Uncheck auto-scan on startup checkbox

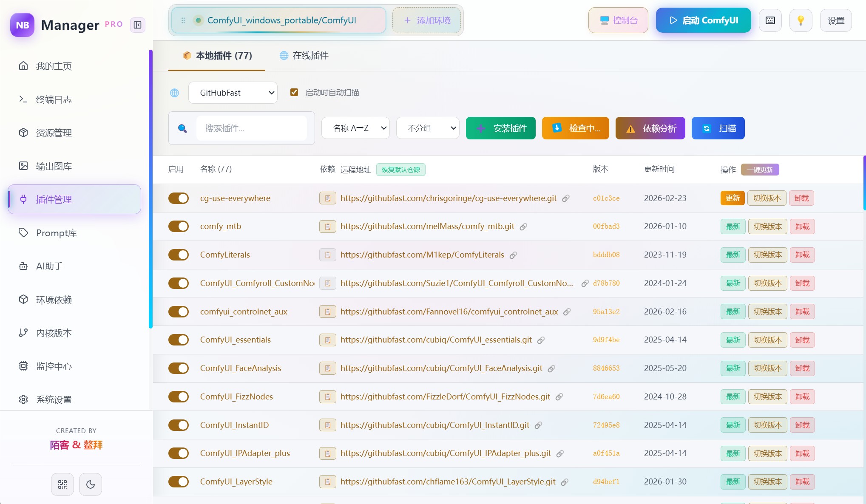[x=294, y=92]
